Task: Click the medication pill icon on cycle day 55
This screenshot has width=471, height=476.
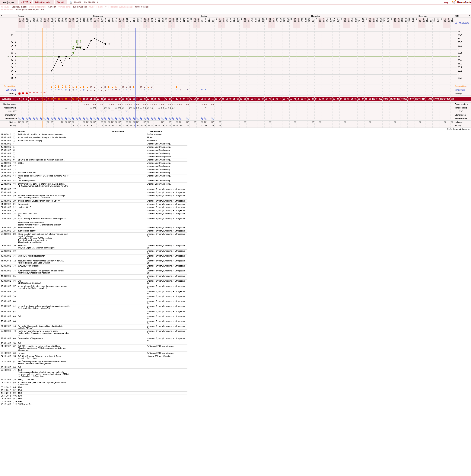Action: 213,119
